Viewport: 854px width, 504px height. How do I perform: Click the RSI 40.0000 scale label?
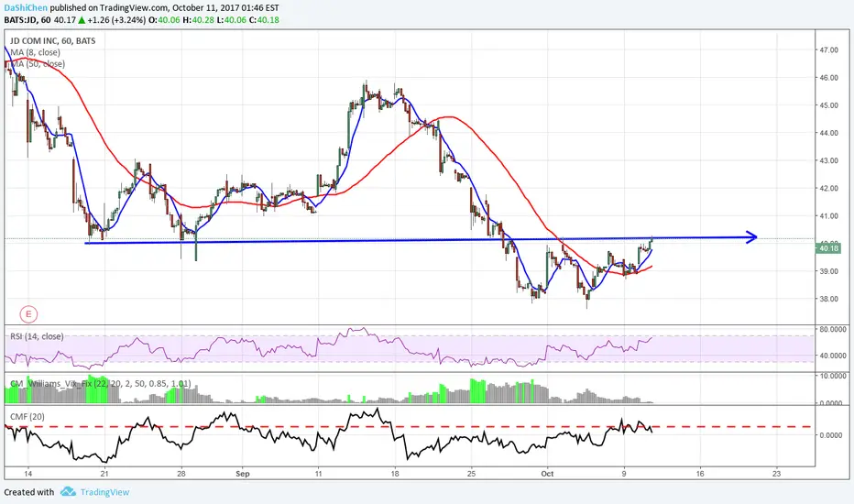pos(833,356)
